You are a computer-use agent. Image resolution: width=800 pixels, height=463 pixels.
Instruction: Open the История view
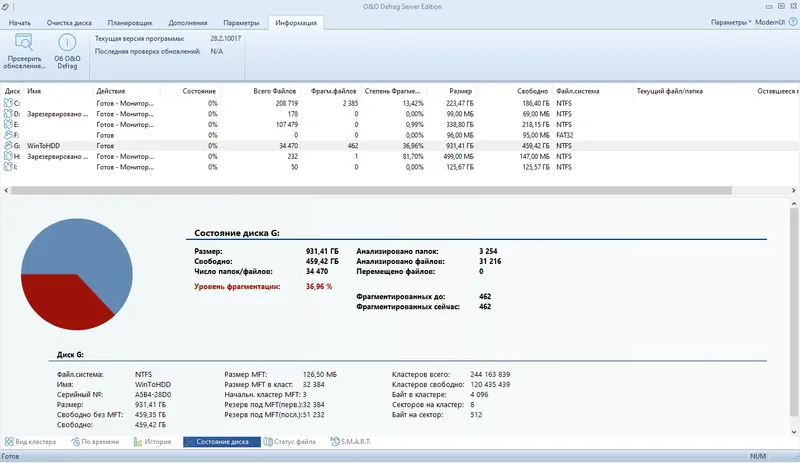pos(152,442)
